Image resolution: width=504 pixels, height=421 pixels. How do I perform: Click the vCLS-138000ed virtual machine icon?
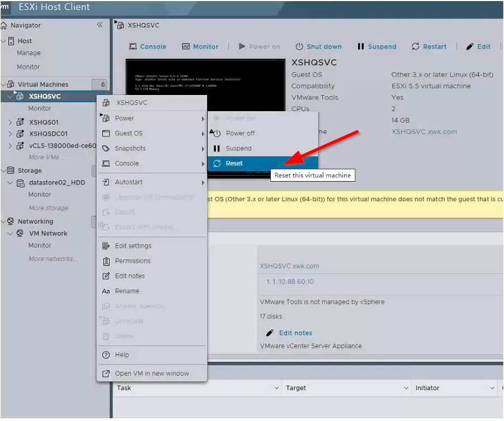20,145
